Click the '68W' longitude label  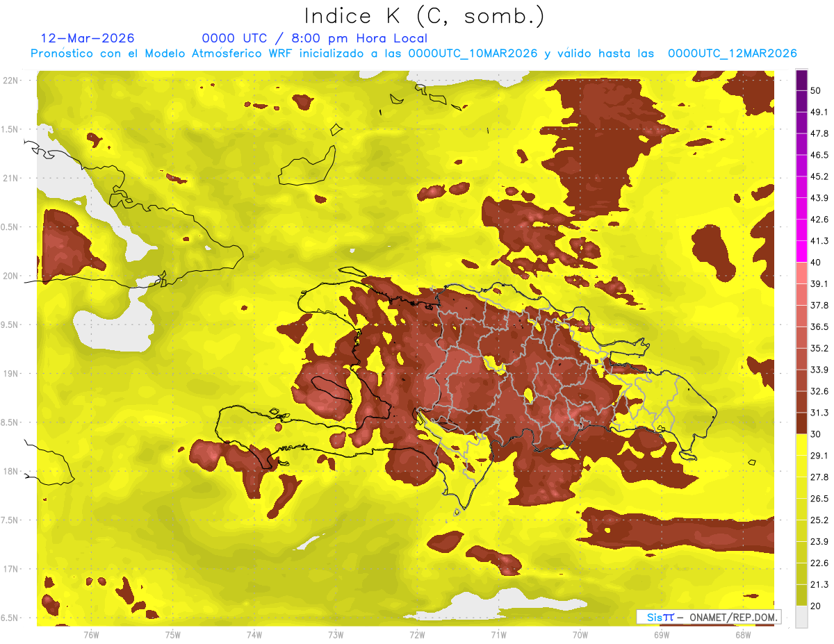pos(743,634)
